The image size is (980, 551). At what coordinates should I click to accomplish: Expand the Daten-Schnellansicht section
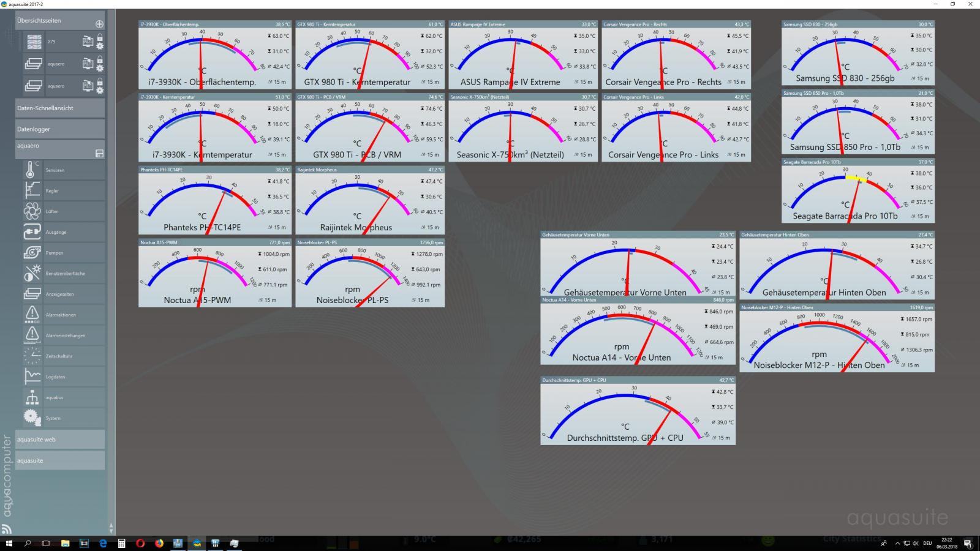pos(60,108)
